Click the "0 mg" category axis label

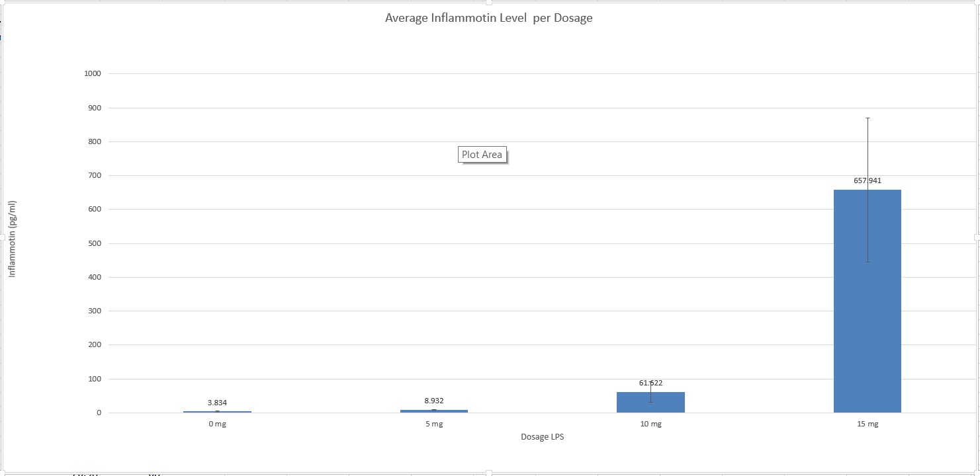[x=217, y=424]
